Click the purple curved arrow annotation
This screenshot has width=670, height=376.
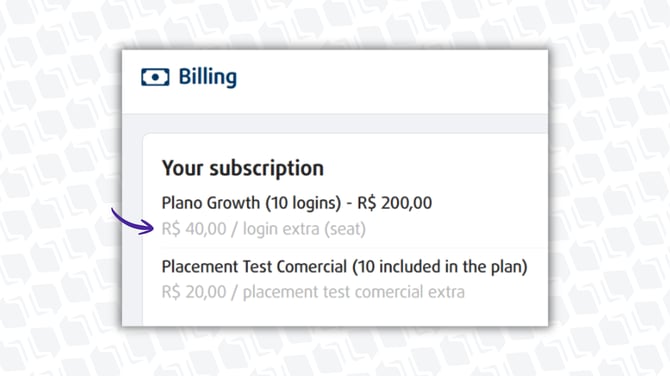(132, 221)
